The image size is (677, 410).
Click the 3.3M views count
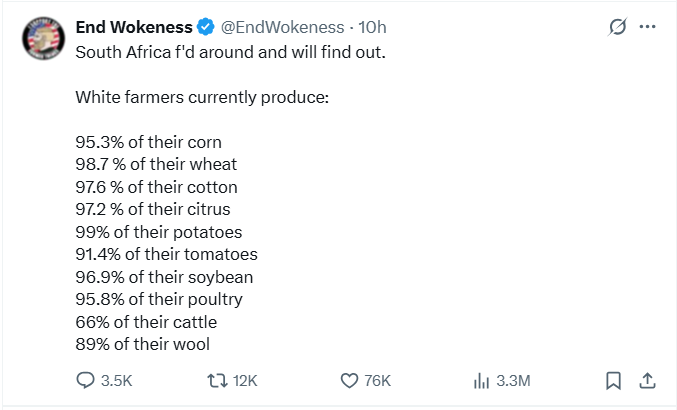click(513, 380)
